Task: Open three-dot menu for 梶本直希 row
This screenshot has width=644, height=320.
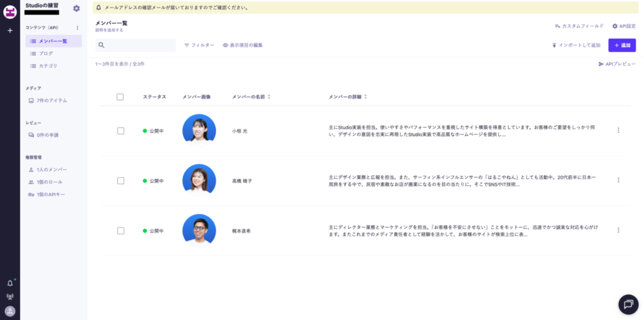Action: 618,231
